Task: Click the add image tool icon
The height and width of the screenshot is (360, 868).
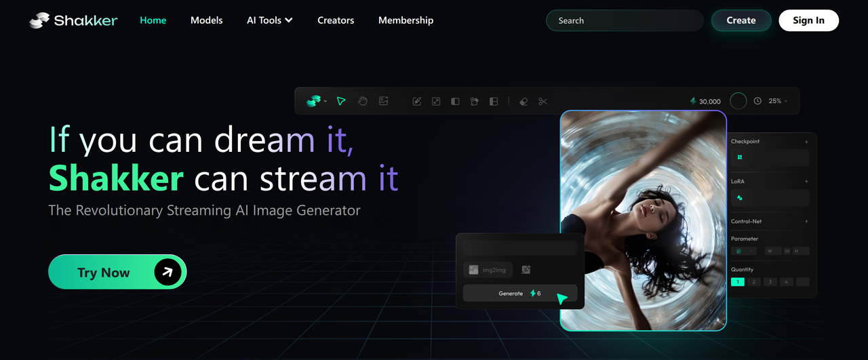Action: coord(384,101)
